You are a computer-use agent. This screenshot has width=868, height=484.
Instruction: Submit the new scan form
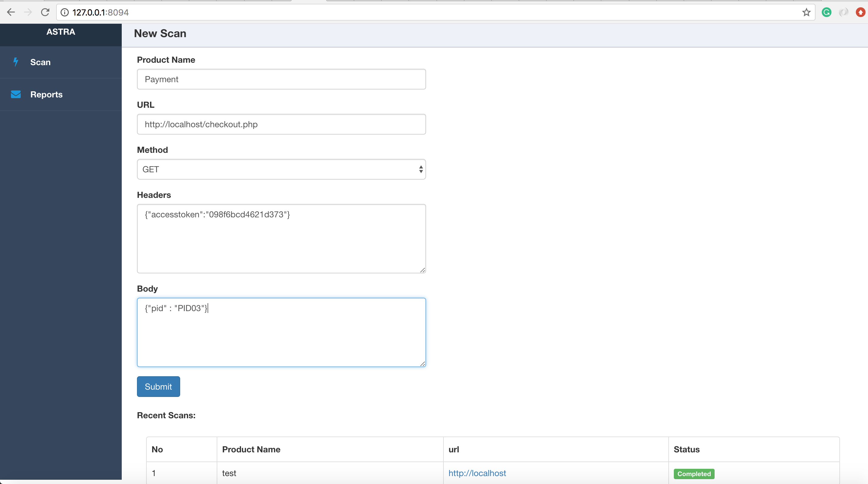158,387
